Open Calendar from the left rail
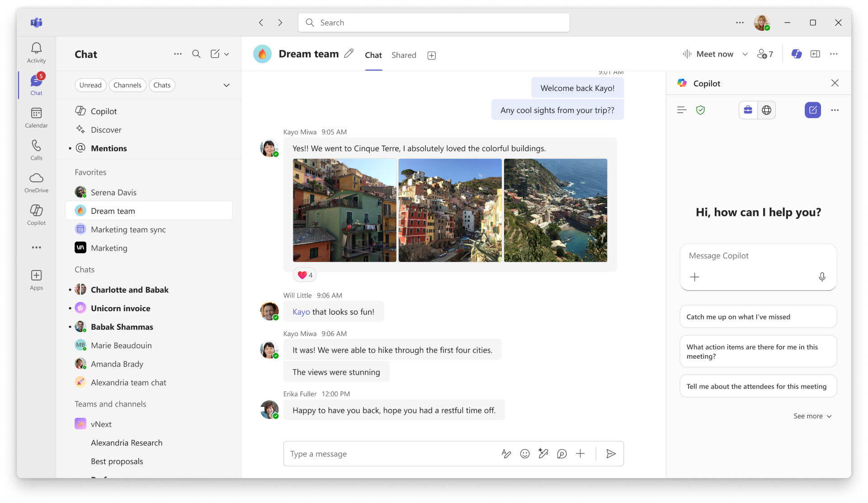Screen dimensions: 868x503 [36, 118]
